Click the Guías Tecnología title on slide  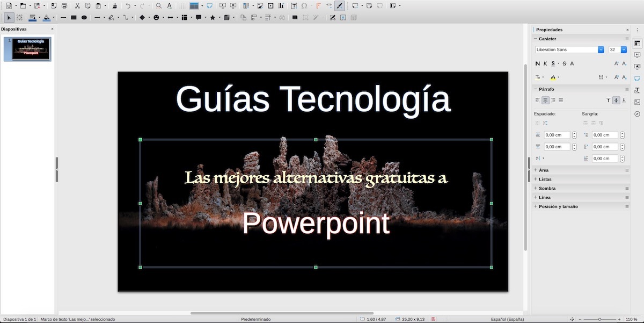click(x=313, y=99)
